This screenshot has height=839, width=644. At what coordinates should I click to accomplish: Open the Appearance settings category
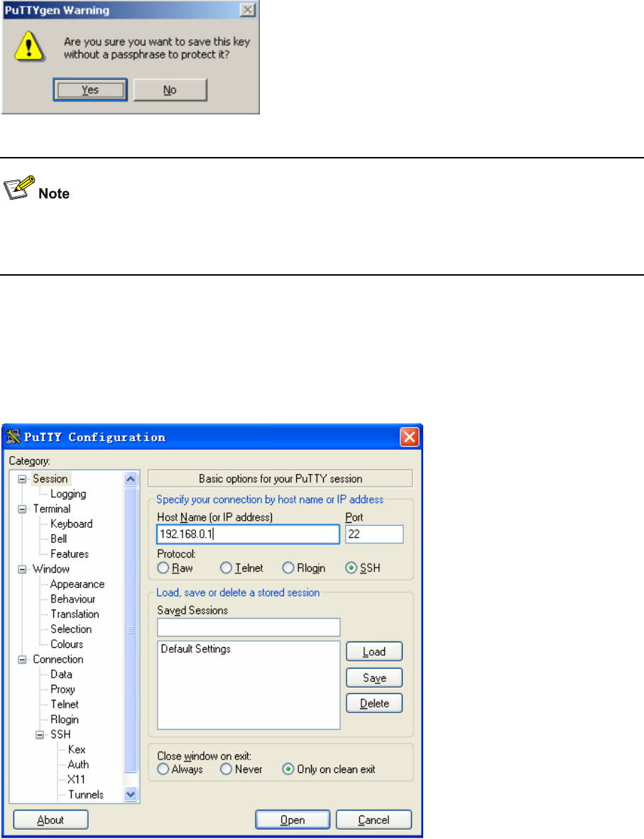tap(77, 584)
